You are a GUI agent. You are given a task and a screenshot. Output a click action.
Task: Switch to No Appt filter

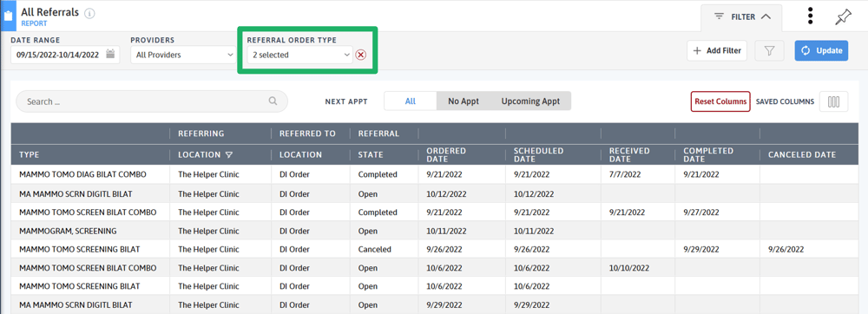click(x=464, y=101)
